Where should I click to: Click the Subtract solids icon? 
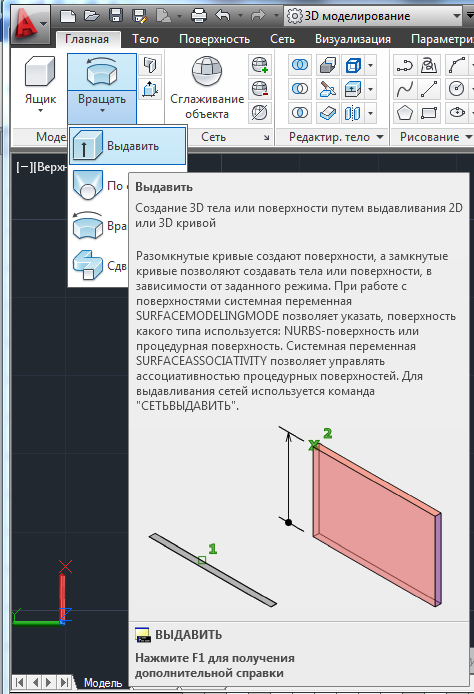(x=300, y=89)
